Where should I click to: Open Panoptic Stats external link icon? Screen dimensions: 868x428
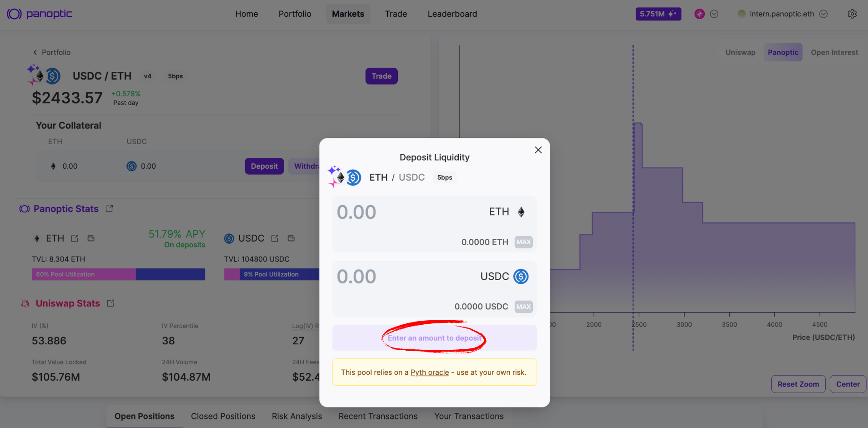(x=109, y=209)
